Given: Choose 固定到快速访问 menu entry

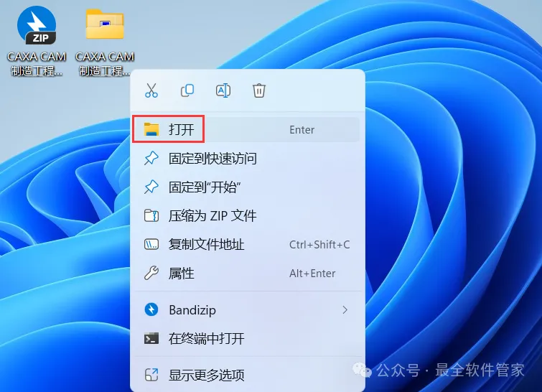Looking at the screenshot, I should [x=247, y=159].
